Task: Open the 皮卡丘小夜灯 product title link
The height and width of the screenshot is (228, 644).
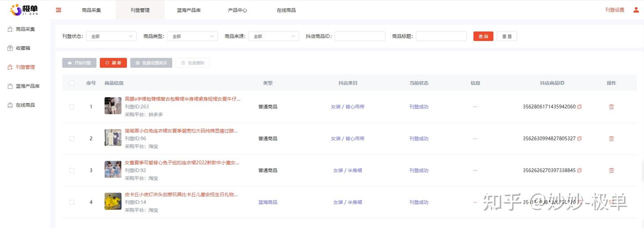Action: (181, 194)
